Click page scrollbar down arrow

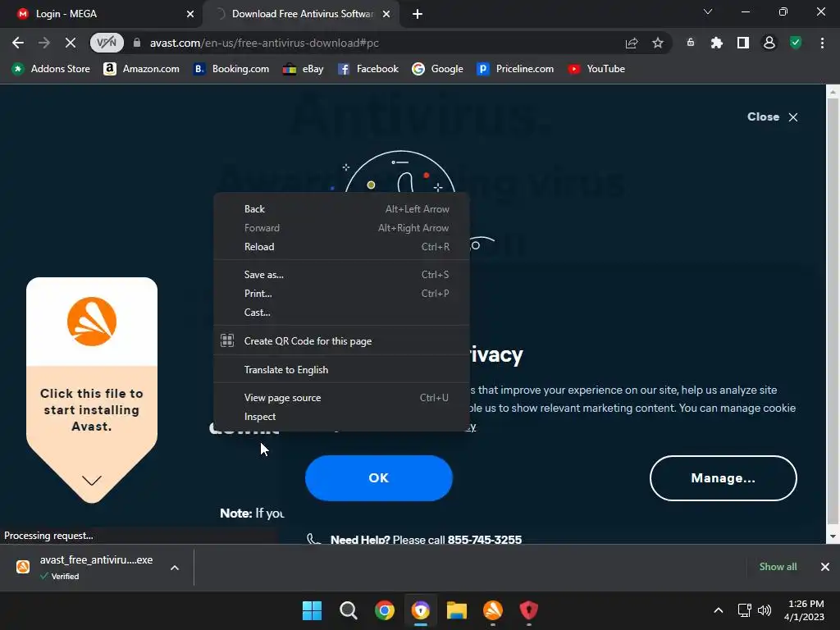pos(833,536)
